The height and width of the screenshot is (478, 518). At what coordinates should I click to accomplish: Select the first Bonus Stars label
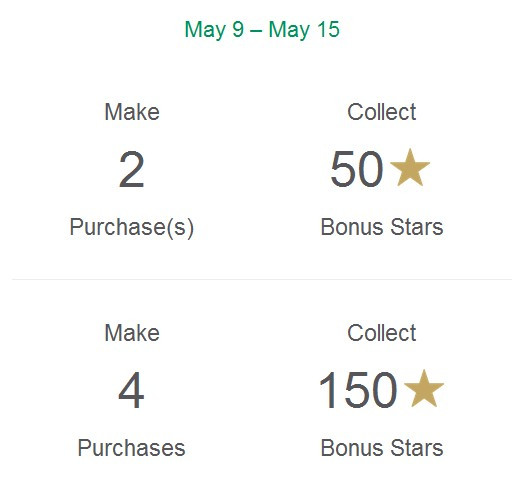click(382, 227)
